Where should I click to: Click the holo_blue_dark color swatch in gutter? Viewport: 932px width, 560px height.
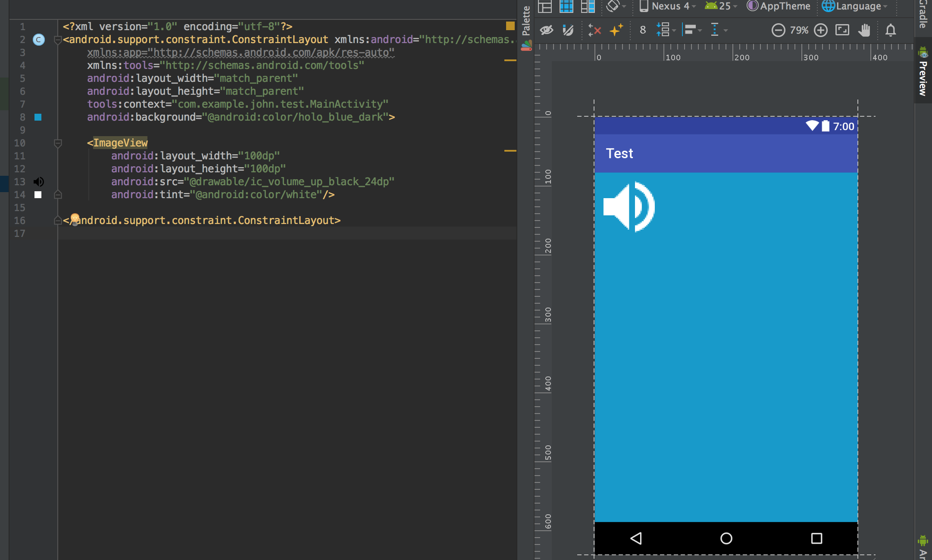pos(38,117)
